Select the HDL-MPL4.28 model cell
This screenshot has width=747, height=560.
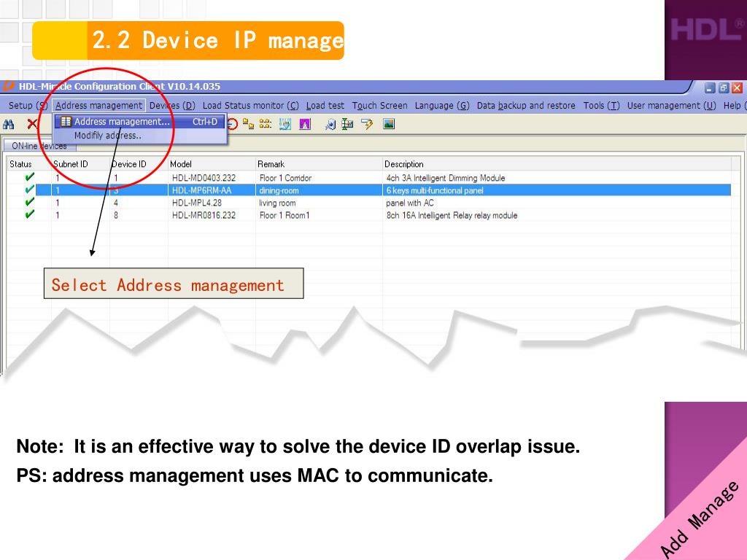[197, 203]
